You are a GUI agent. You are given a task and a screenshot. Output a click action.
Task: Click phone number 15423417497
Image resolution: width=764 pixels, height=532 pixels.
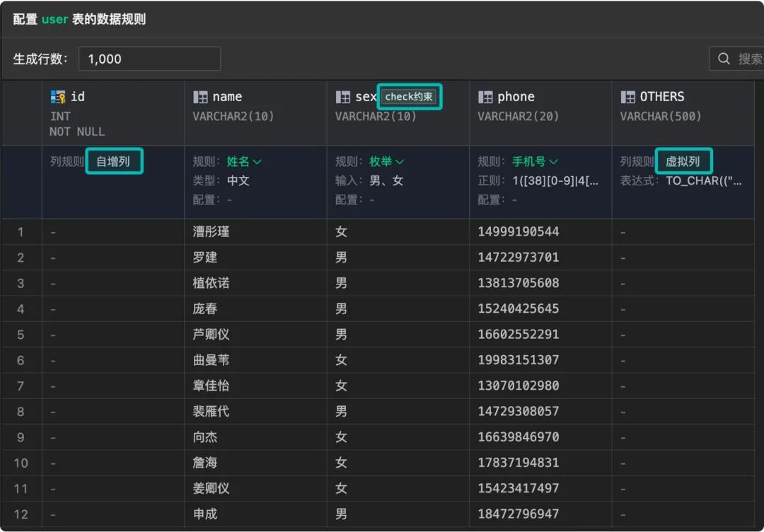(519, 488)
